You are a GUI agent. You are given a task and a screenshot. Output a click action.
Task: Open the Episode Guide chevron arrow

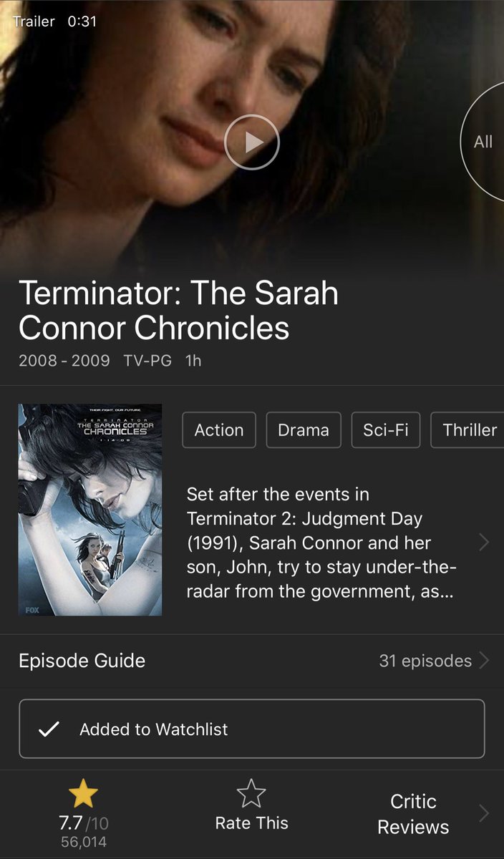pos(484,660)
